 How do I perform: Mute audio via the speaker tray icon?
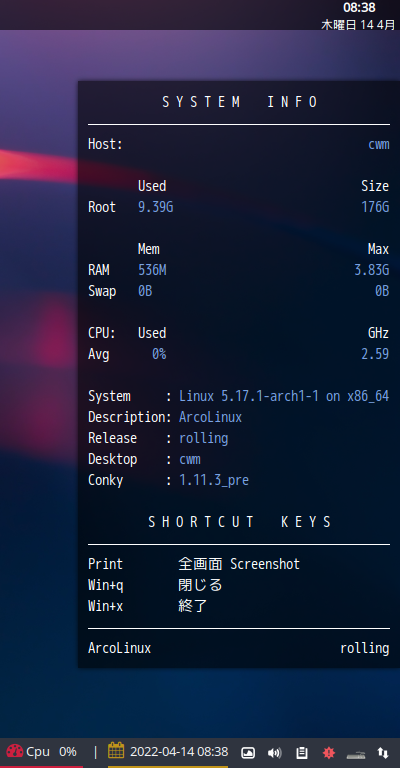pos(275,753)
